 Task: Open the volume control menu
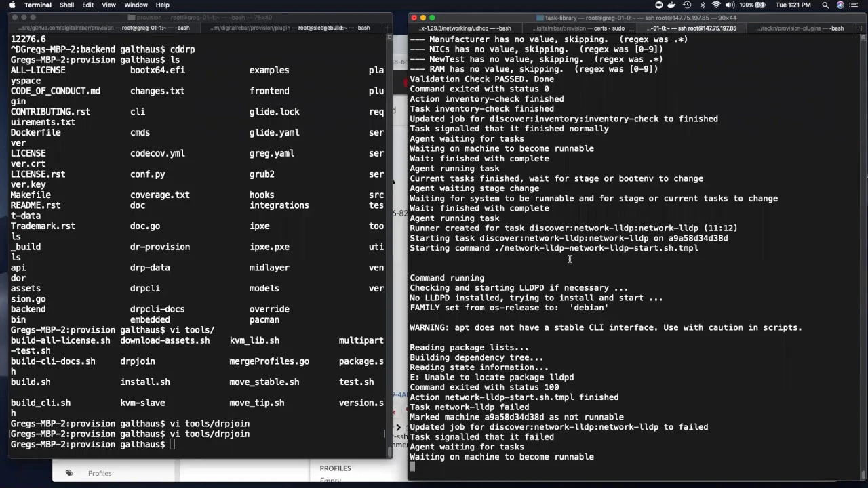pyautogui.click(x=730, y=5)
